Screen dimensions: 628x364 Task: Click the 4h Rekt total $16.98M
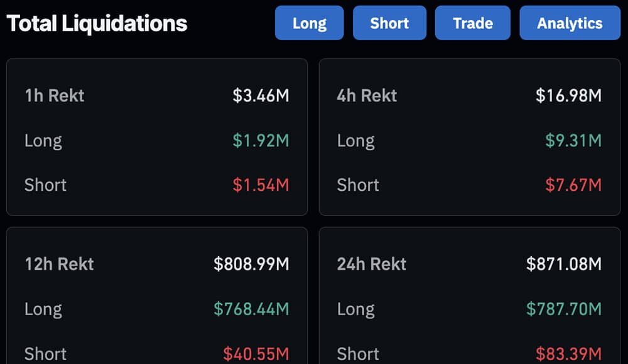coord(568,95)
